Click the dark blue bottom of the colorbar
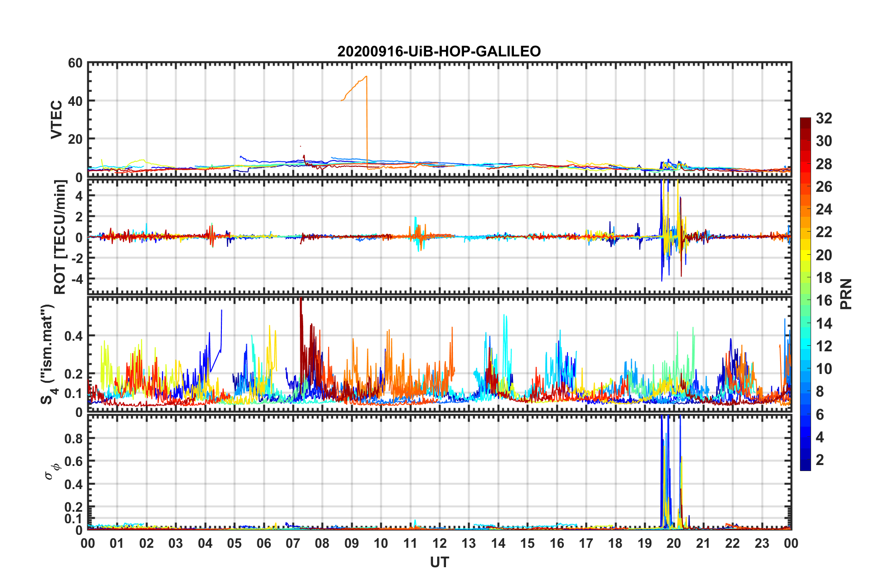 coord(806,466)
